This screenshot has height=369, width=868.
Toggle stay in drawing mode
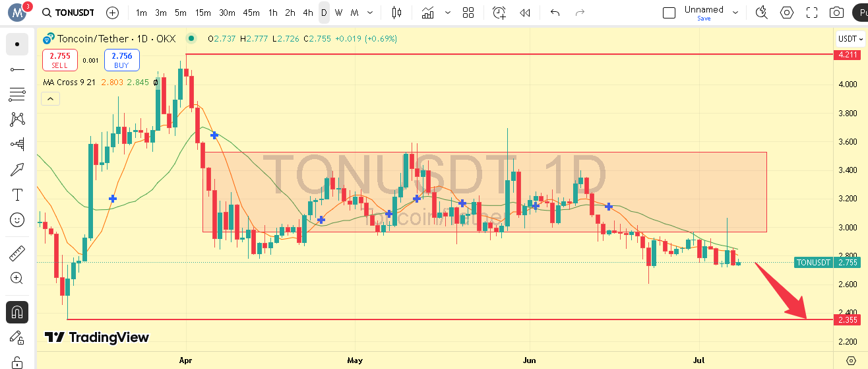click(x=17, y=337)
